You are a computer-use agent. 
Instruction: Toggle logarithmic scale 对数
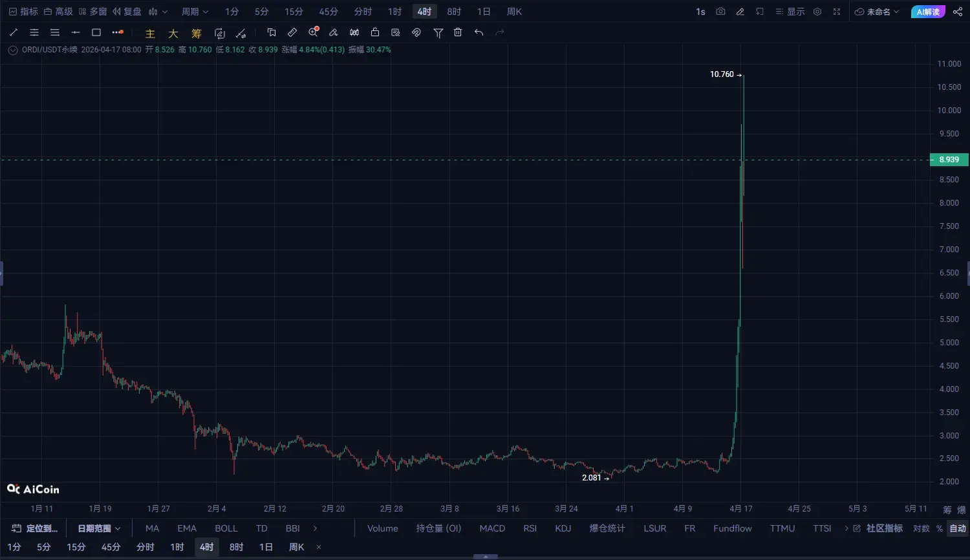click(x=921, y=528)
